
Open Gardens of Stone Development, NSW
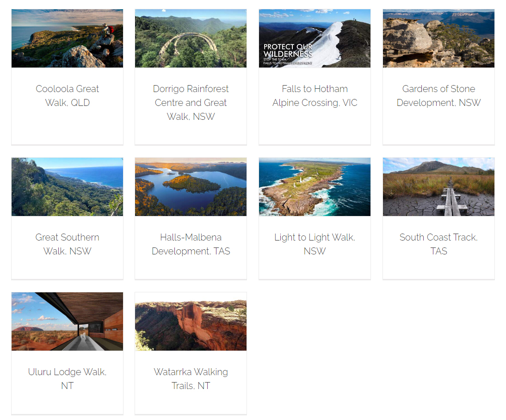(438, 95)
